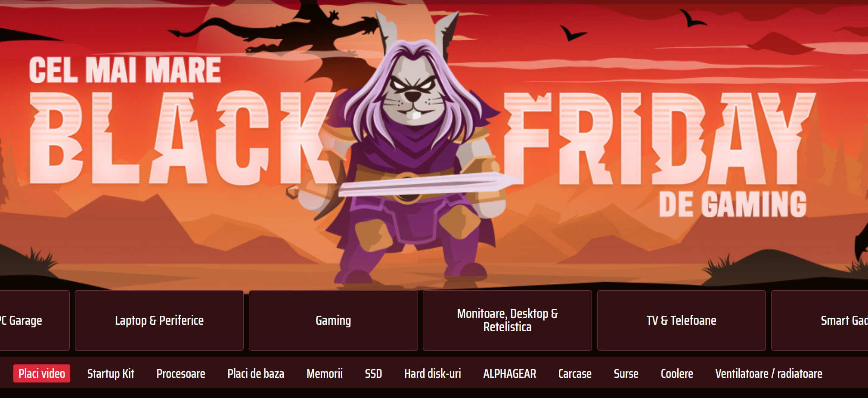Select the Placi video tab
The image size is (868, 398).
tap(42, 373)
